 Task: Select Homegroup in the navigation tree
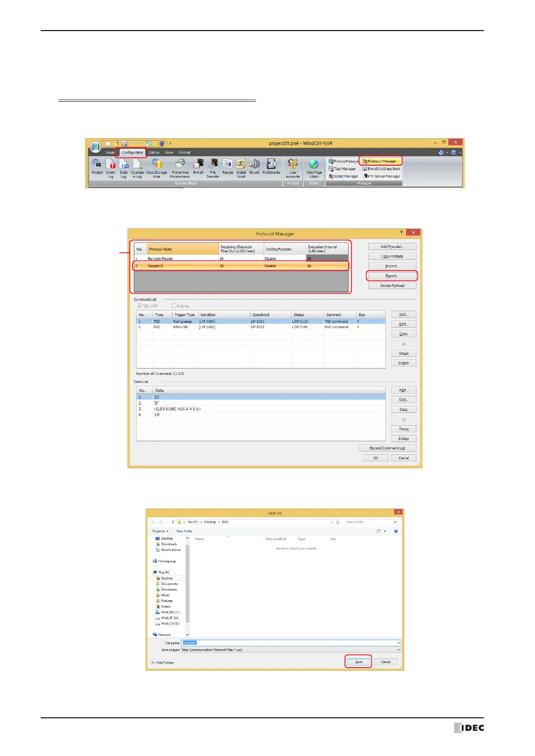click(164, 561)
